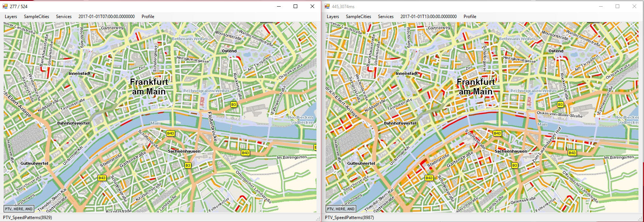Screen dimensions: 644x222
Task: Click the B3 shield below Sachsenhausen in right map
Action: coord(515,165)
